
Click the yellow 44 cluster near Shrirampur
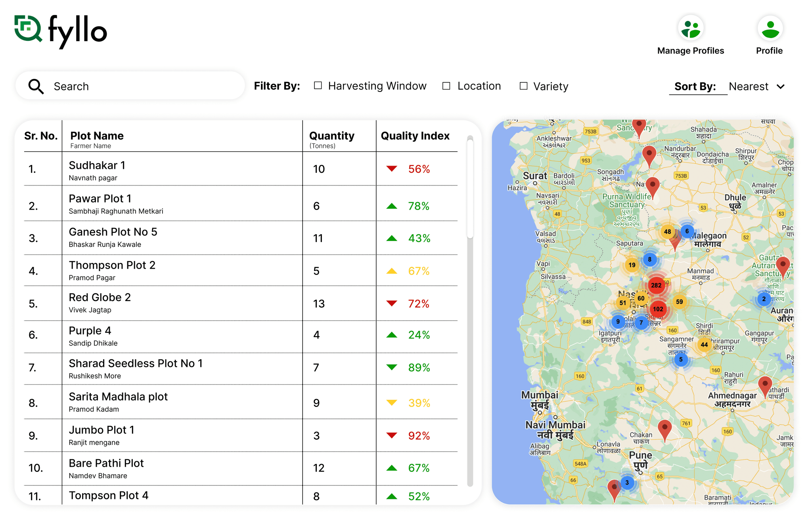(704, 344)
